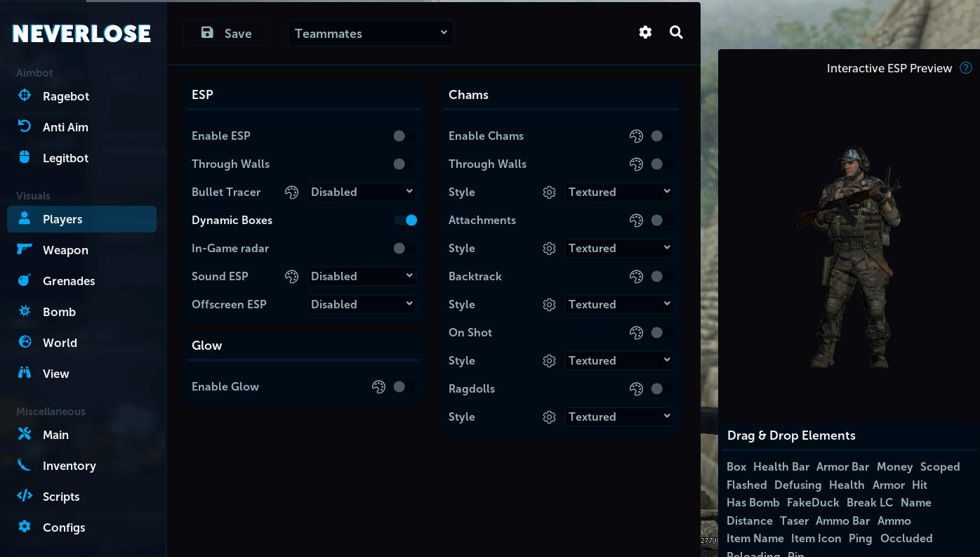Screen dimensions: 980x557
Task: Open gear settings beside Backtrack Style
Action: [550, 304]
